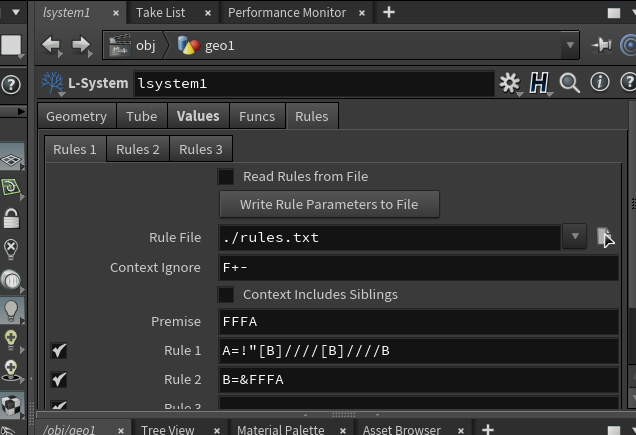Click the Context Ignore field
The width and height of the screenshot is (636, 435).
coord(419,268)
